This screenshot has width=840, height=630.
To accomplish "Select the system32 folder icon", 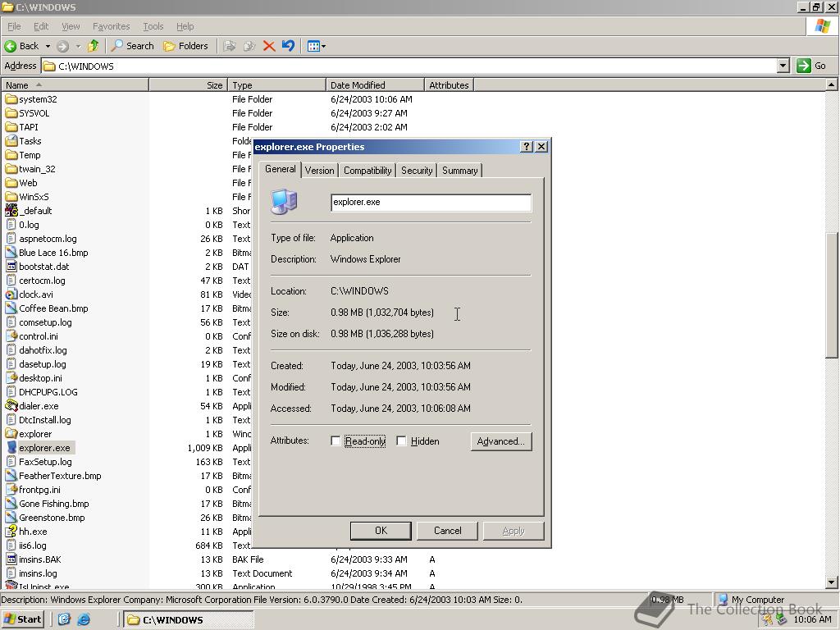I will click(11, 99).
